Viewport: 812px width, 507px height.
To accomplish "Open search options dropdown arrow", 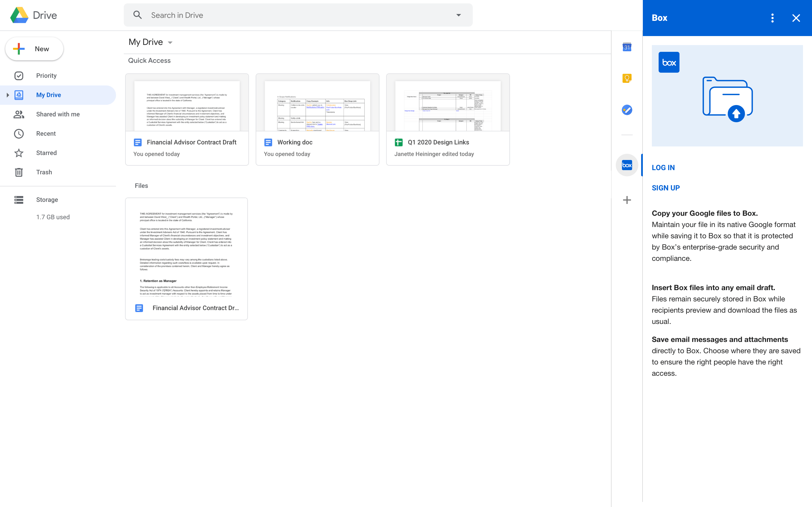I will (459, 15).
